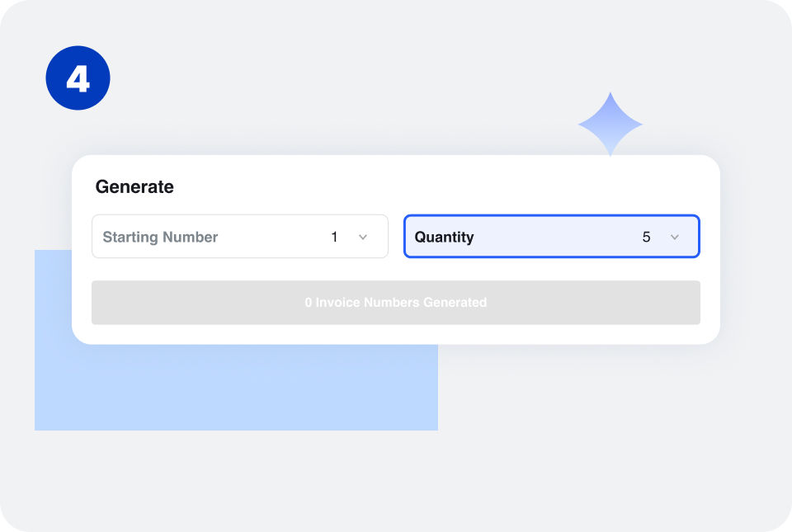
Task: Click the grey disabled generated-count bar
Action: point(396,303)
